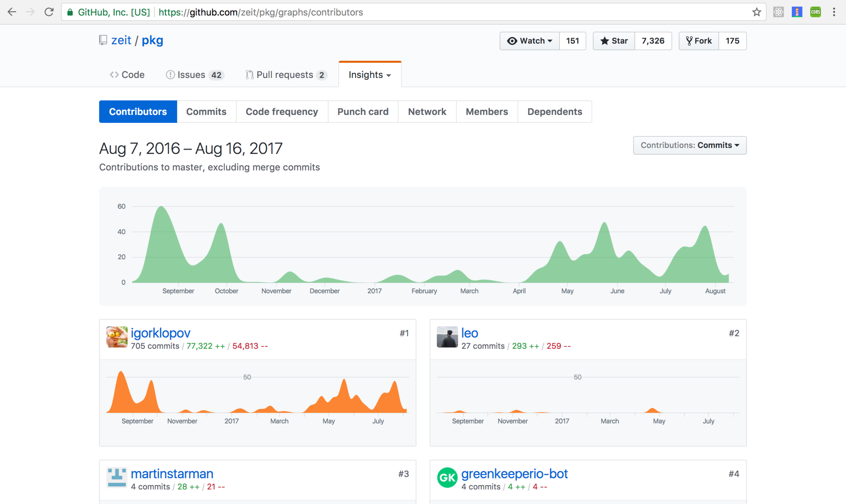Click the greenkeeperio-bot GK avatar
This screenshot has height=504, width=846.
(447, 477)
